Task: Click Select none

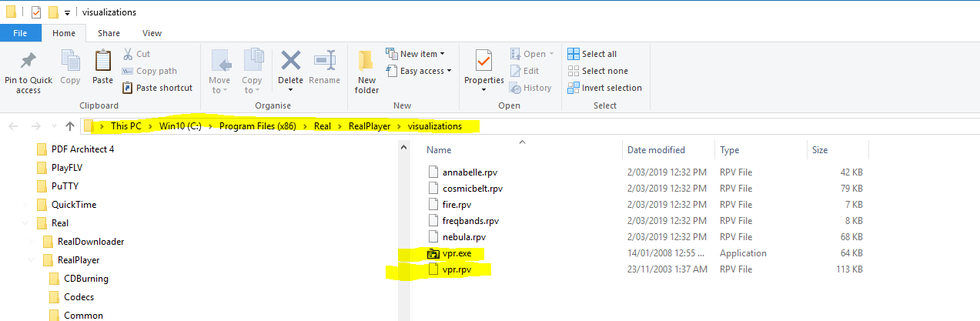Action: tap(597, 71)
